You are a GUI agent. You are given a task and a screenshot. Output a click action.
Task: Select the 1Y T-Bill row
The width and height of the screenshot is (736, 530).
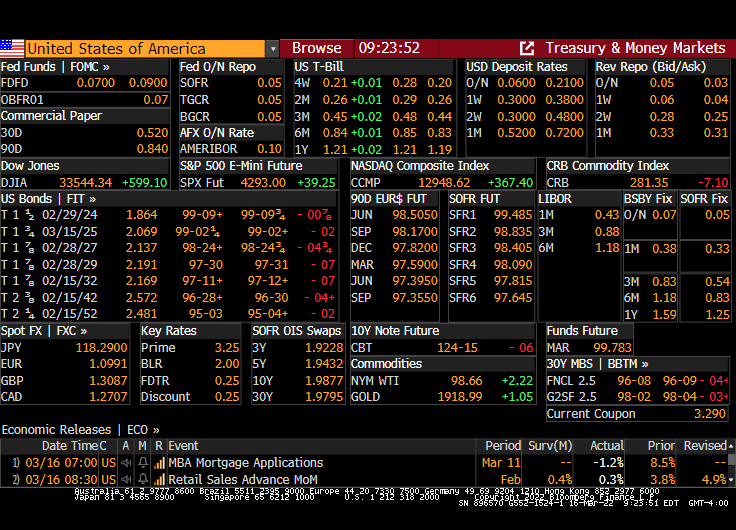[x=374, y=150]
